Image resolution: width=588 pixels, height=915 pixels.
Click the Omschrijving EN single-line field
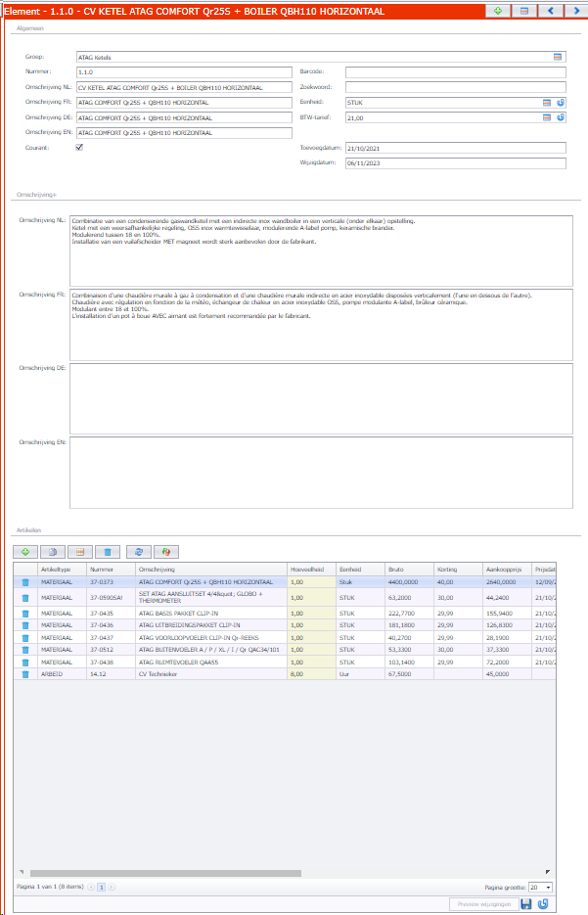click(x=184, y=132)
